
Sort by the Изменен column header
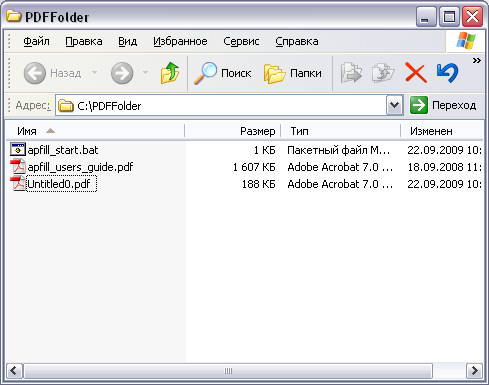[442, 131]
